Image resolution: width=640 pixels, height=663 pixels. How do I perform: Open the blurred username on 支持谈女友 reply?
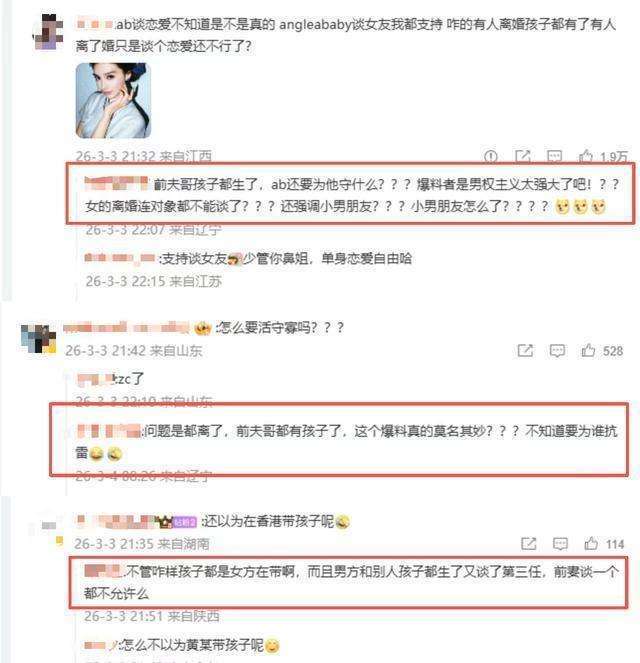(x=120, y=258)
